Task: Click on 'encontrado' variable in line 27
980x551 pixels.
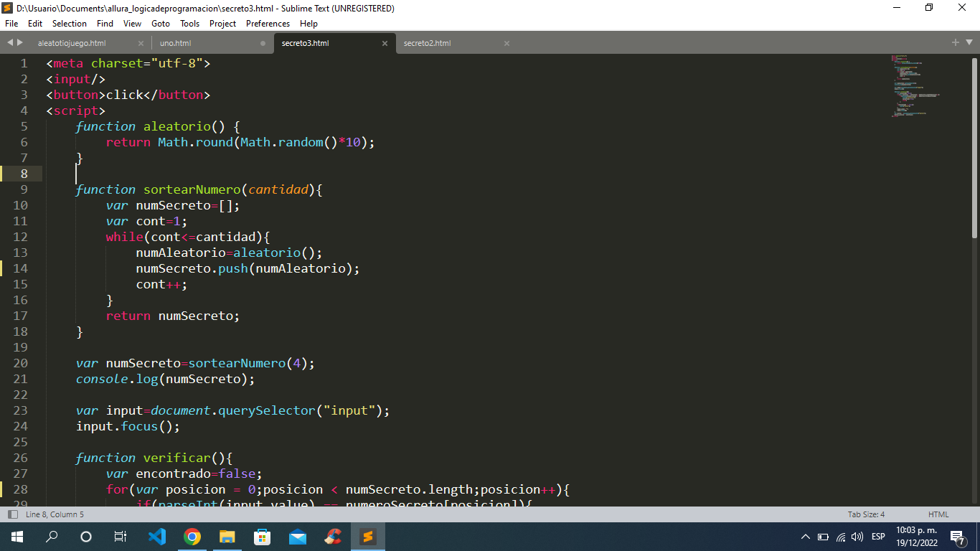Action: (174, 474)
